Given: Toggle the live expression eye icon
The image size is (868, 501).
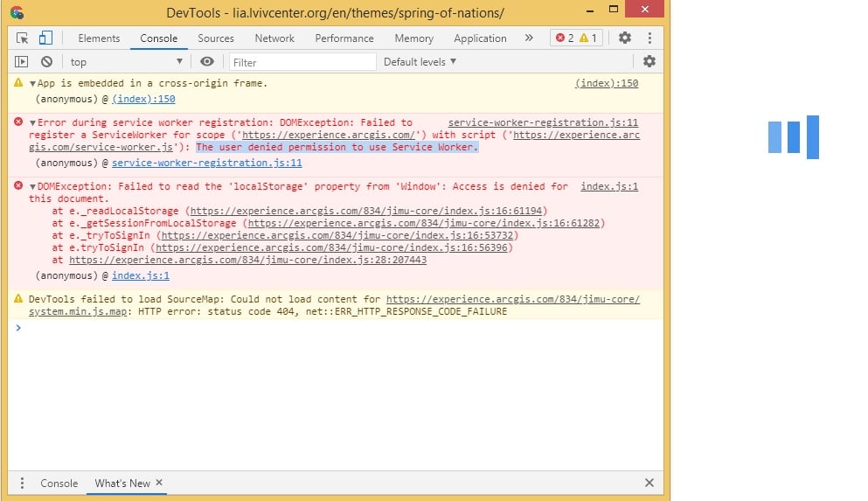Looking at the screenshot, I should tap(207, 61).
